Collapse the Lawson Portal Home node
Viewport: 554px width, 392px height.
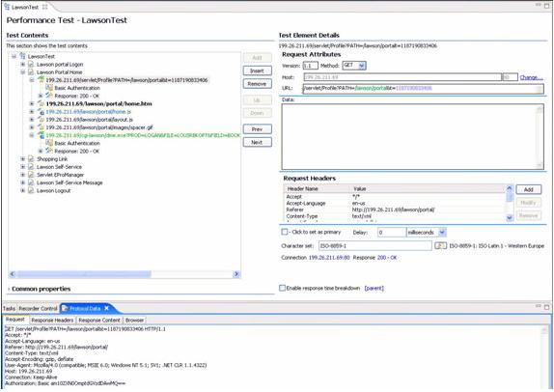tap(22, 72)
